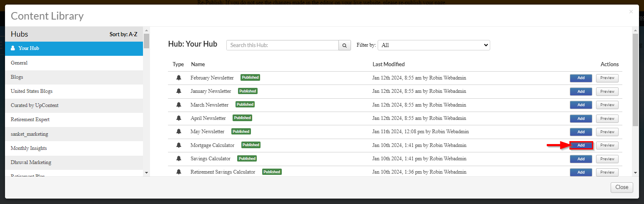Viewport: 644px width, 204px height.
Task: Preview the January Newsletter
Action: point(607,92)
